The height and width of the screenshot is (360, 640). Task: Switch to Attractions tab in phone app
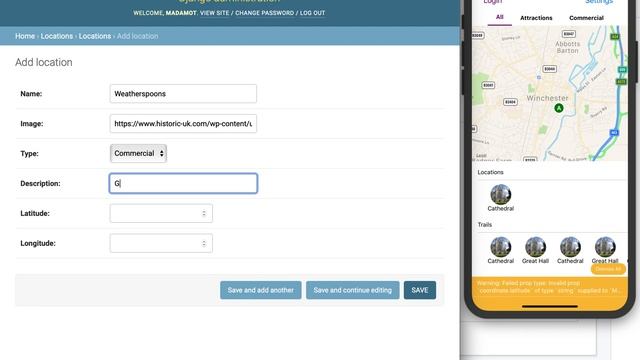click(536, 18)
